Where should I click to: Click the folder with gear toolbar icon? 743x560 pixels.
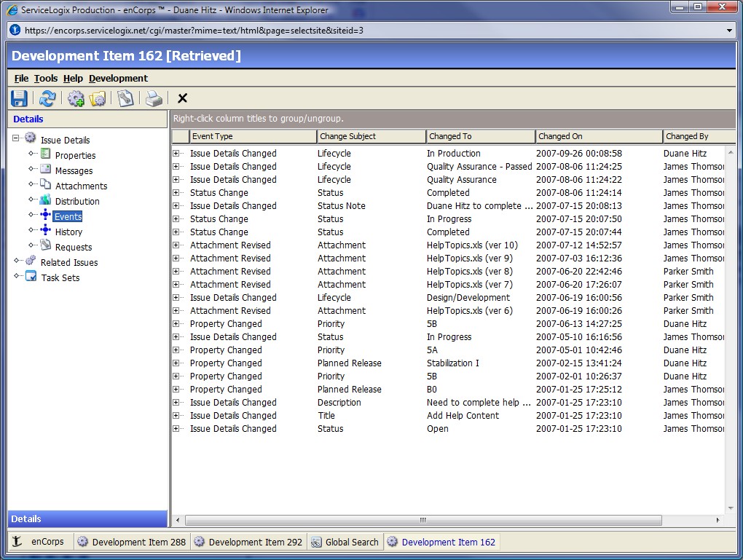click(98, 98)
